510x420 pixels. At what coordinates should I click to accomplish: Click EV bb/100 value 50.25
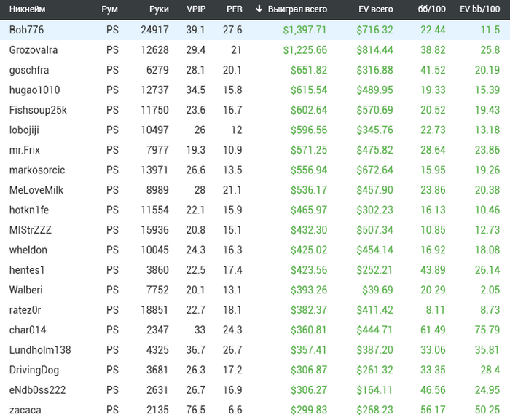(x=487, y=410)
